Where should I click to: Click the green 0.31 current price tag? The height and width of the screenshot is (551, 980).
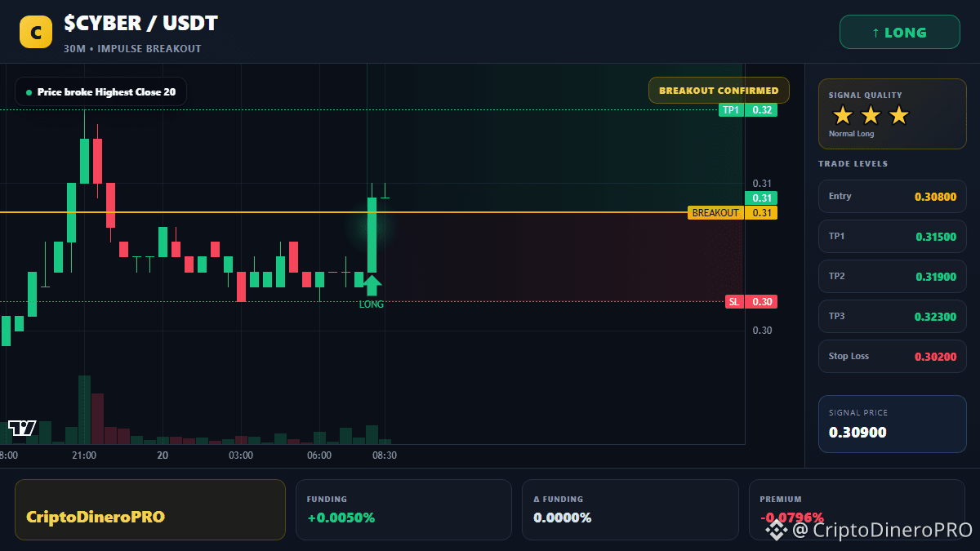[x=761, y=198]
